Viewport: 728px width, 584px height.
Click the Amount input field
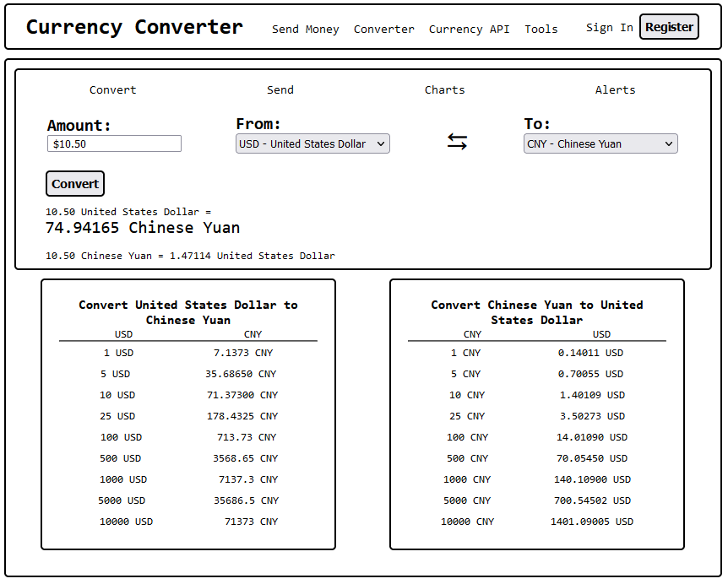[114, 144]
